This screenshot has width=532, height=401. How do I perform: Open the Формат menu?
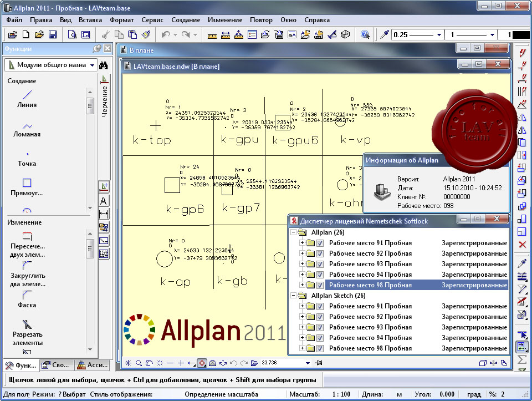(122, 20)
